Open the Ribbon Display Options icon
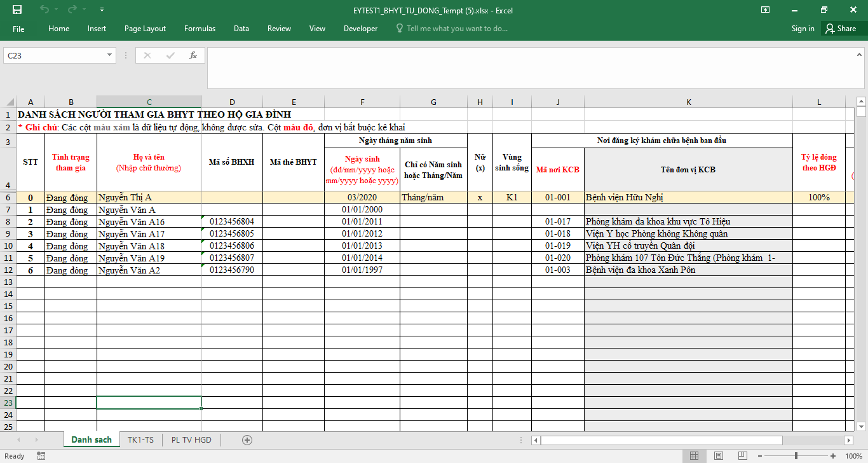The height and width of the screenshot is (463, 868). pos(766,10)
